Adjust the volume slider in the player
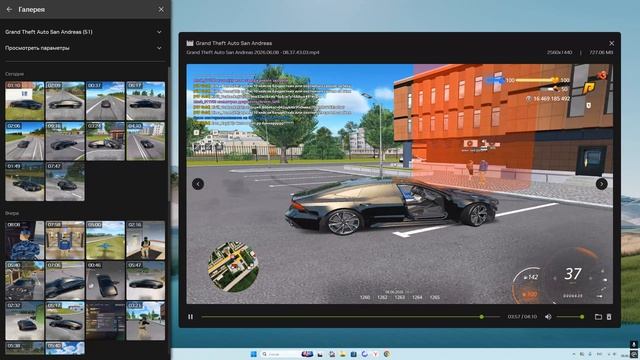 570,317
